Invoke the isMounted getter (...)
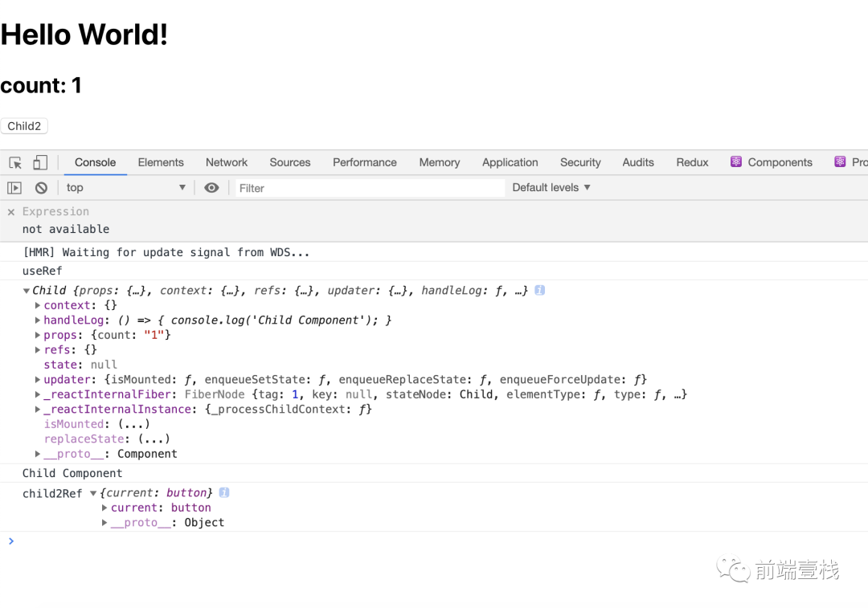The image size is (868, 608). click(x=133, y=424)
